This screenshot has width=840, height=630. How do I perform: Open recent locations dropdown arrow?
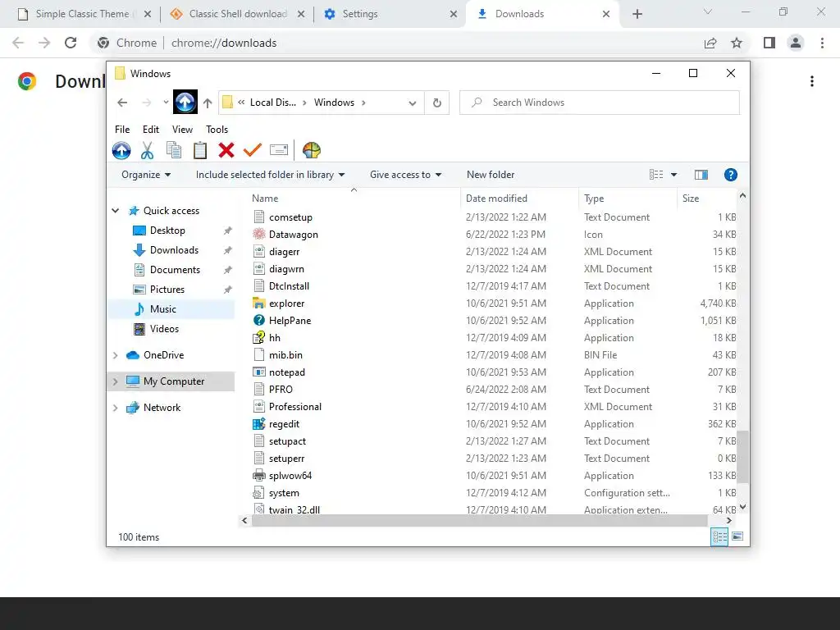[166, 103]
